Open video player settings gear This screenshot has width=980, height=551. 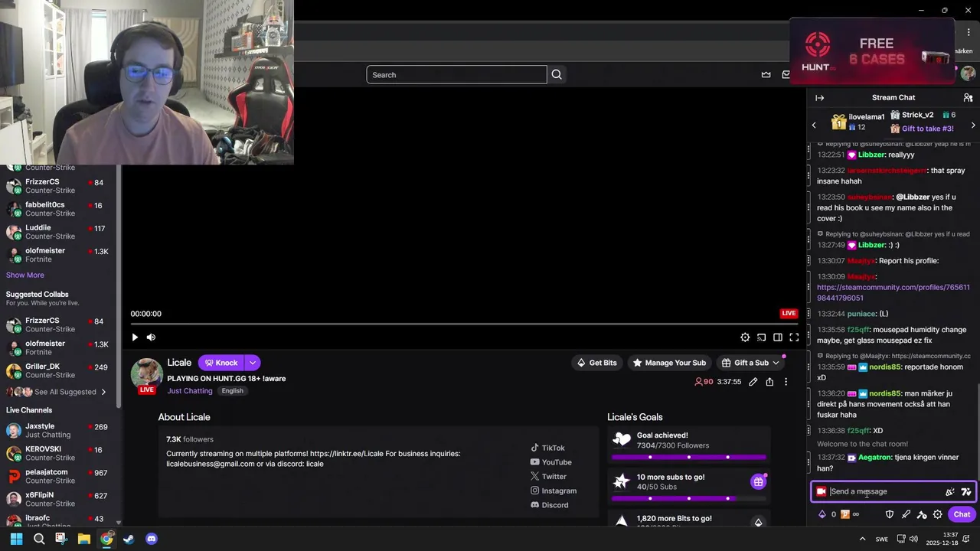[x=745, y=337]
